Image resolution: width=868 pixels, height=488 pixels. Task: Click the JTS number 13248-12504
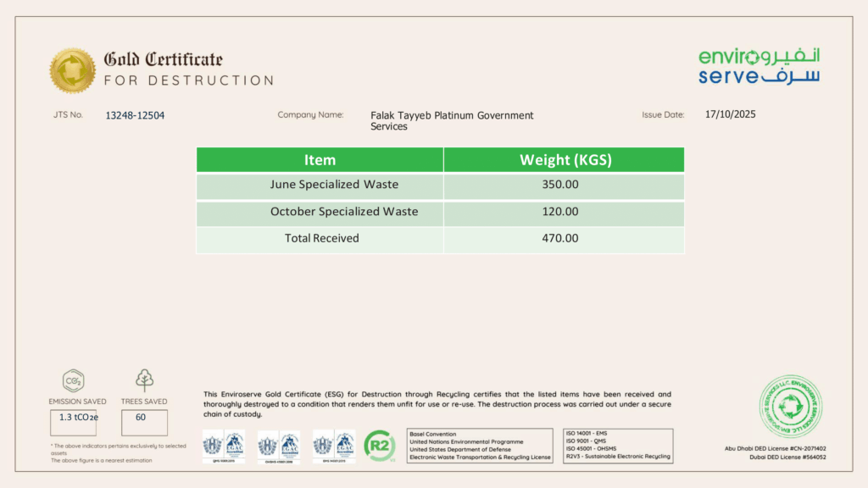pos(134,115)
